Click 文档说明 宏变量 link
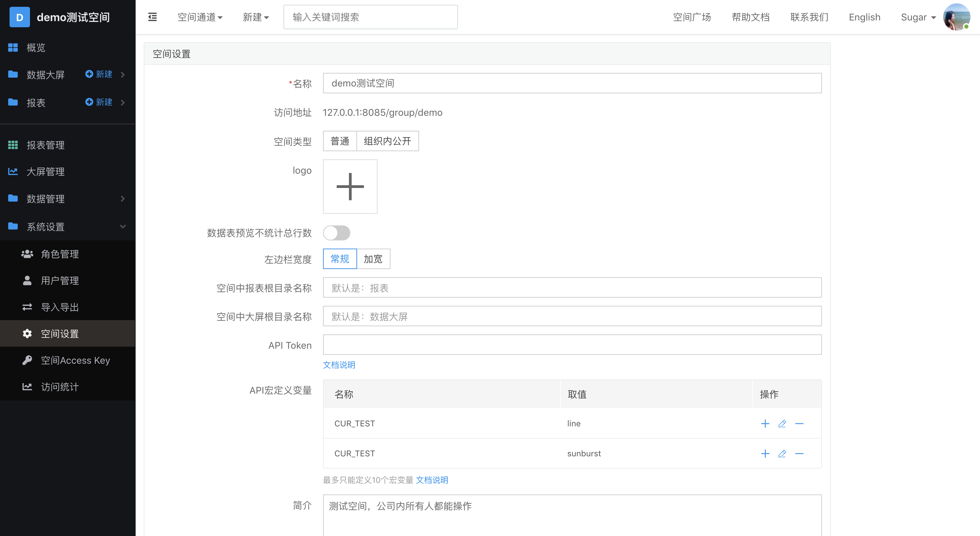The width and height of the screenshot is (980, 536). coord(432,480)
